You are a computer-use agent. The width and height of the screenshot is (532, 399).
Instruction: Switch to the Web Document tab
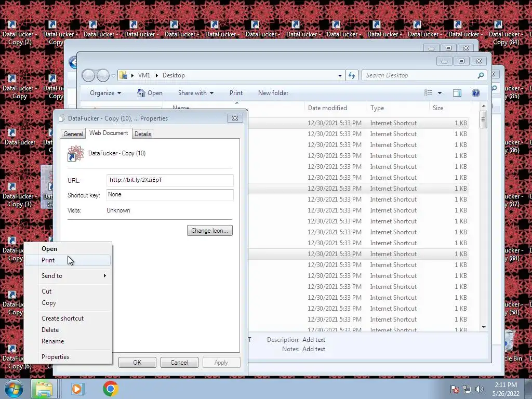point(109,133)
